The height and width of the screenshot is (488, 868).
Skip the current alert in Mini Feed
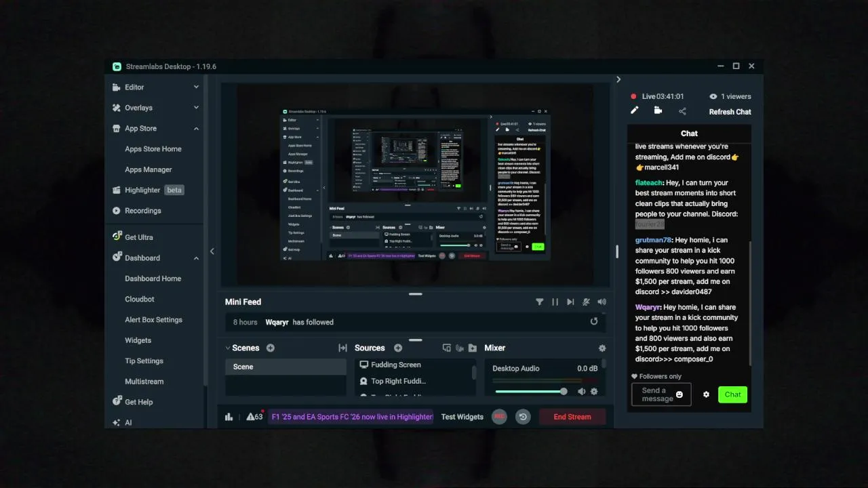coord(570,302)
